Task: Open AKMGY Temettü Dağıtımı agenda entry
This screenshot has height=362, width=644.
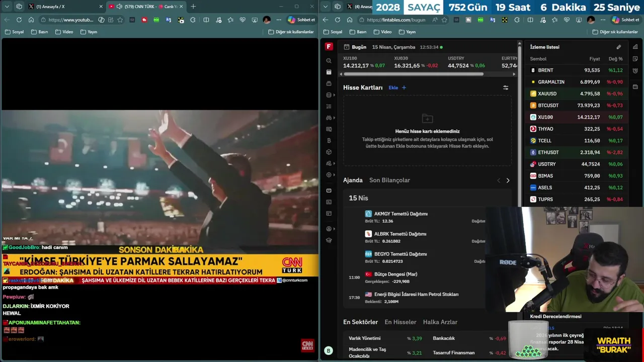Action: click(x=400, y=214)
